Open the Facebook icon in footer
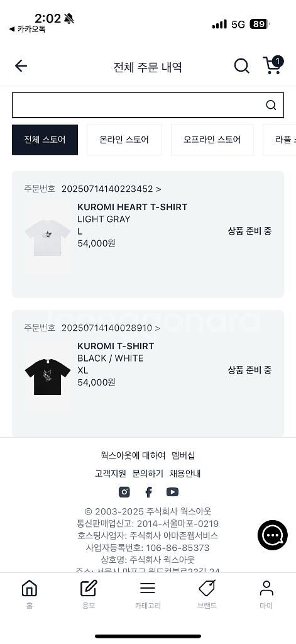296x644 pixels. (148, 492)
